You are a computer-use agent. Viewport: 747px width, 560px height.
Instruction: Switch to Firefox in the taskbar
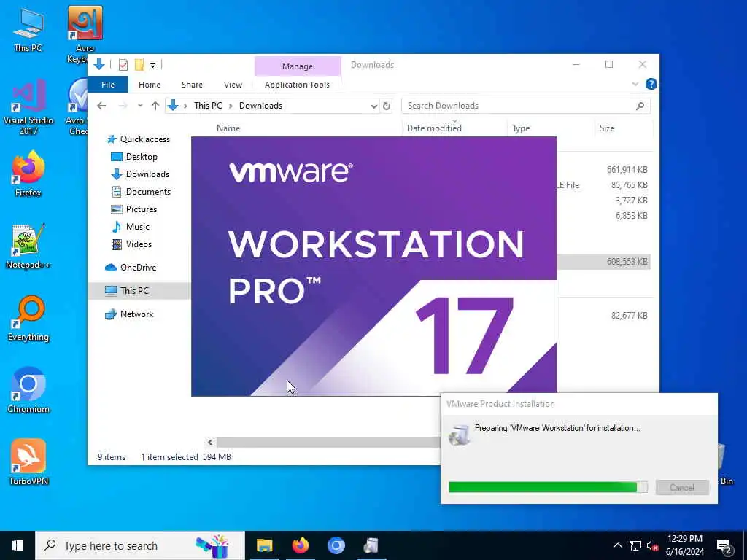(x=300, y=545)
